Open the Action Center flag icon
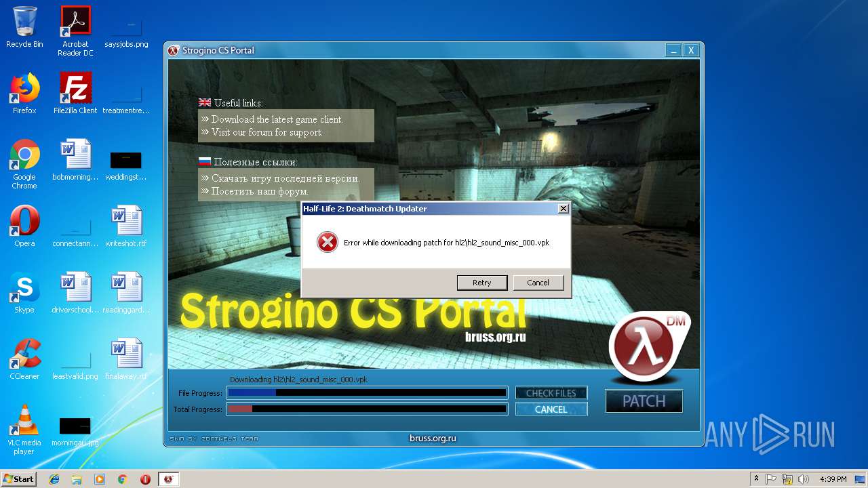The width and height of the screenshot is (868, 488). tap(771, 479)
